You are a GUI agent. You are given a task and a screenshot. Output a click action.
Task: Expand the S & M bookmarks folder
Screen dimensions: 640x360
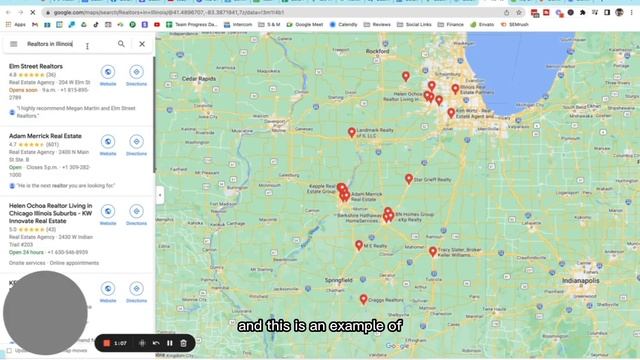269,24
